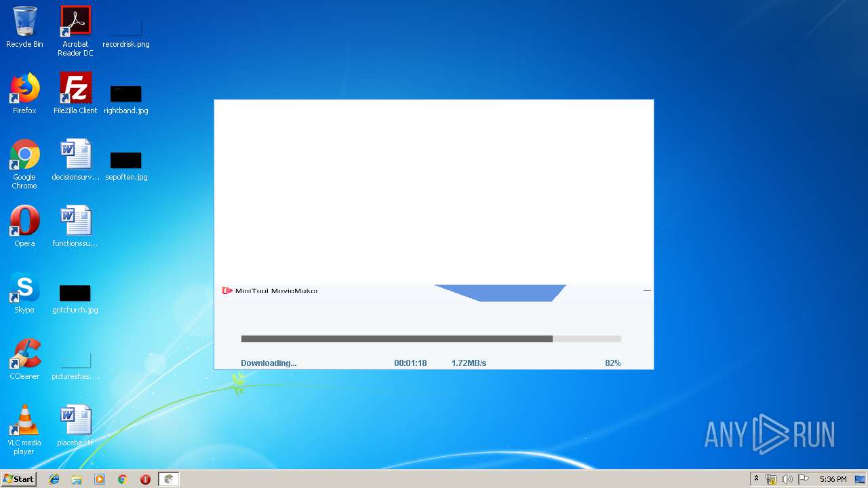Open Opera from the taskbar
This screenshot has height=488, width=868.
(x=145, y=479)
